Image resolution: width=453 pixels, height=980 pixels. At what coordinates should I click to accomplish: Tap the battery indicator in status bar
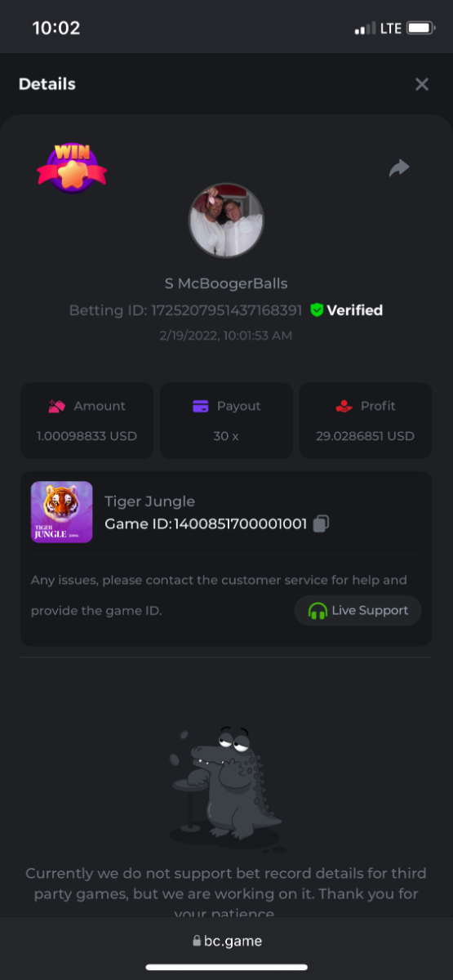[420, 28]
